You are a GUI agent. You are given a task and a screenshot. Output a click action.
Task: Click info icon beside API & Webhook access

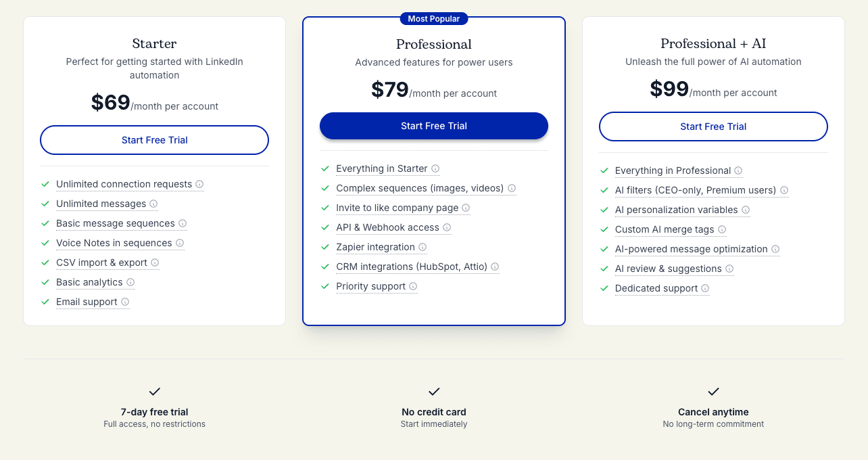[447, 227]
